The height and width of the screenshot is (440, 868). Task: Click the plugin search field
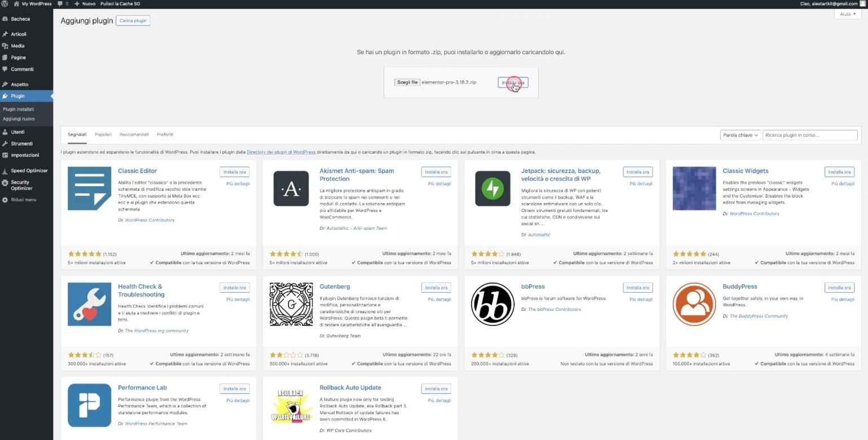(x=810, y=135)
